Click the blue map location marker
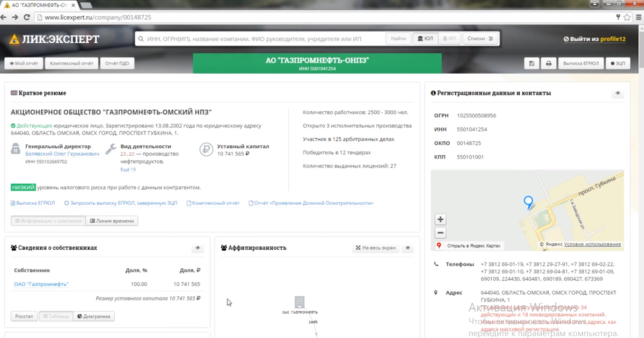 [x=528, y=202]
